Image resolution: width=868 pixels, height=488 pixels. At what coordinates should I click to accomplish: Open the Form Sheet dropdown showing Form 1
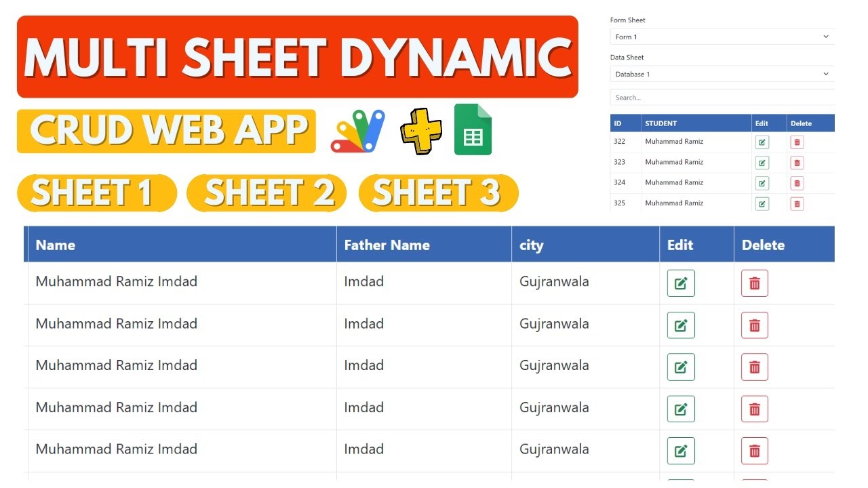[722, 37]
